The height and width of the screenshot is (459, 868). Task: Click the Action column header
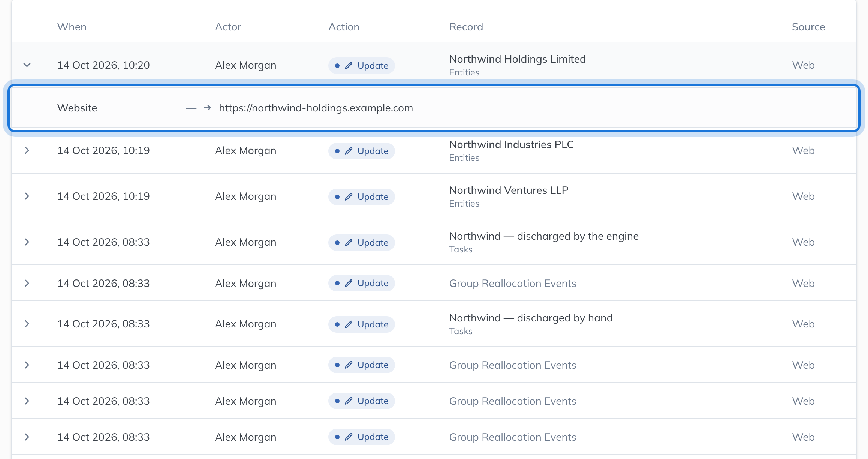pos(344,27)
